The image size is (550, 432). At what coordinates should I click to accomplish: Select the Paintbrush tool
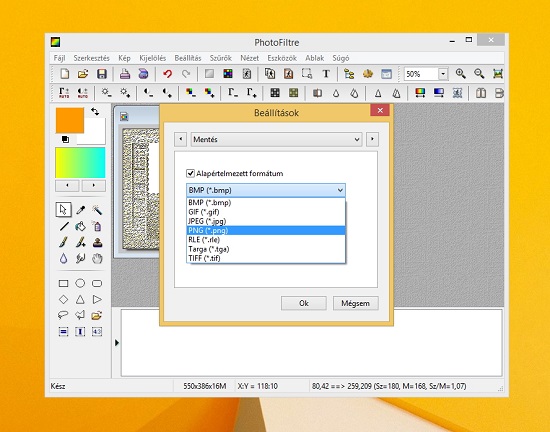pos(63,242)
